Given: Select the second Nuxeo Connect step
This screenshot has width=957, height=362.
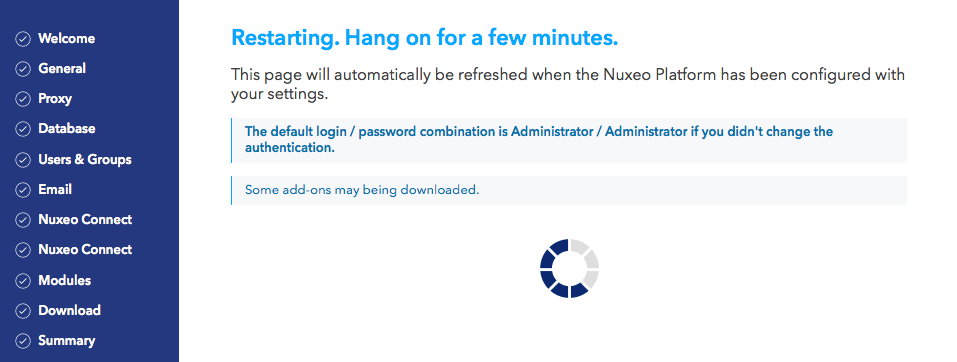Looking at the screenshot, I should click(85, 249).
